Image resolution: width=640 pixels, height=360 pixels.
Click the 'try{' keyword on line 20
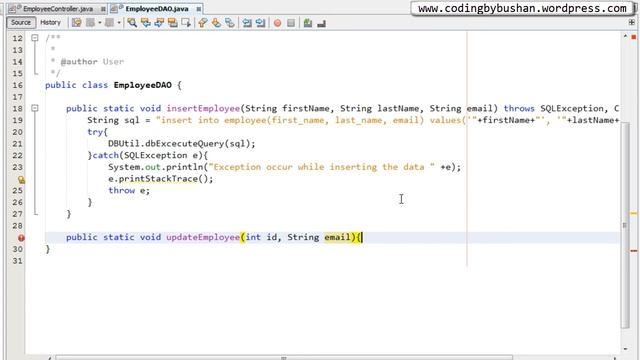(97, 132)
